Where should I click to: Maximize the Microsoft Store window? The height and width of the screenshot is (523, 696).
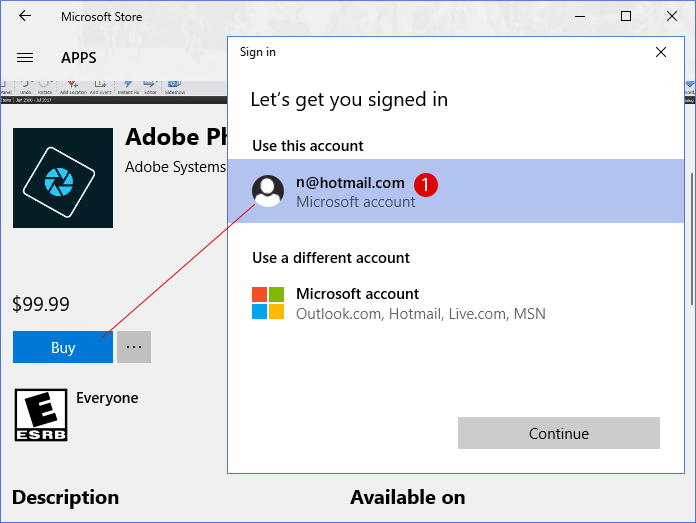pos(626,17)
